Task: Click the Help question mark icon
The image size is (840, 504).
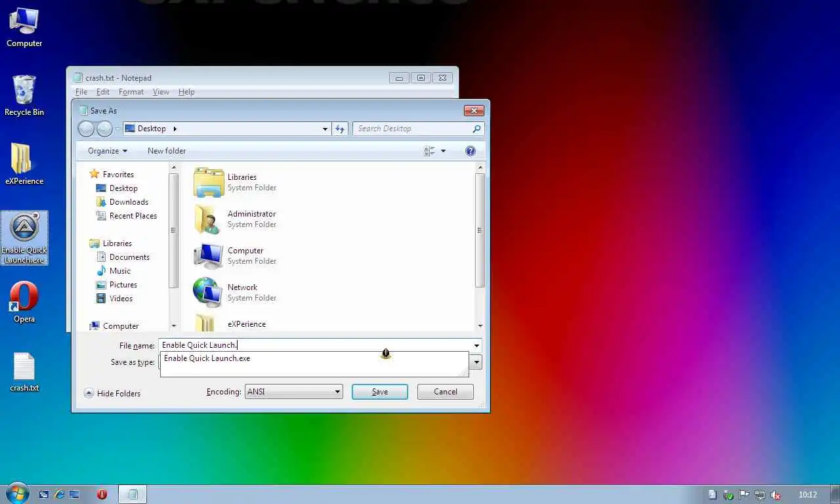Action: point(470,151)
